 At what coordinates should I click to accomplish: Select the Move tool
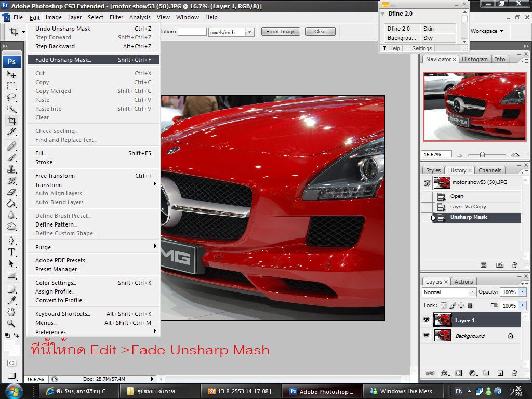(11, 74)
